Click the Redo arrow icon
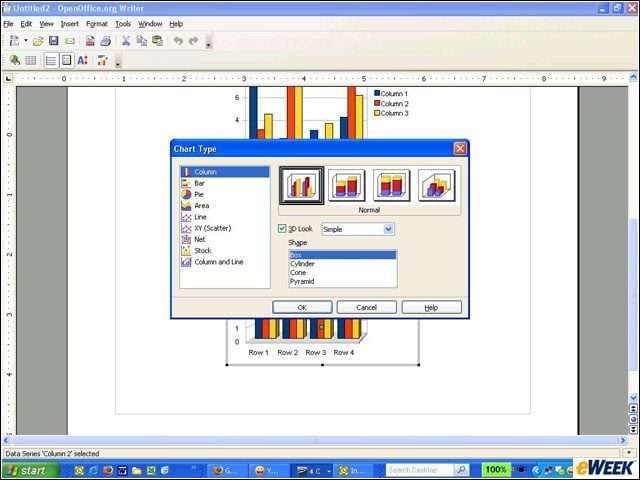The height and width of the screenshot is (480, 640). [193, 40]
